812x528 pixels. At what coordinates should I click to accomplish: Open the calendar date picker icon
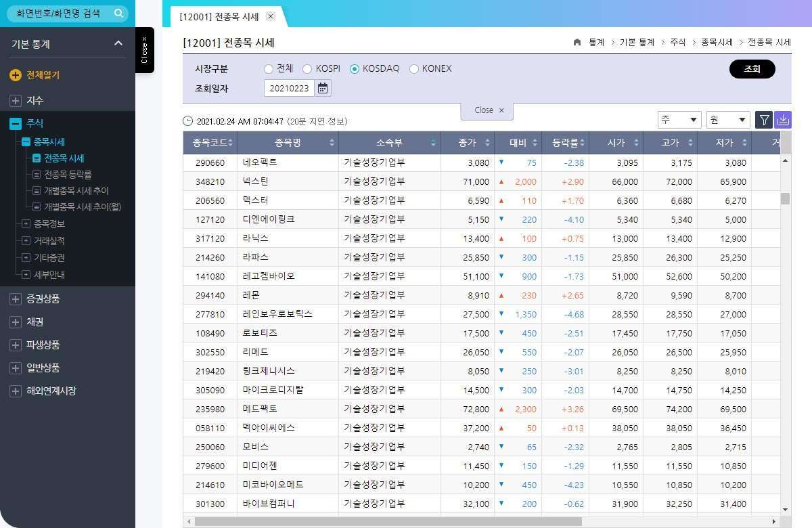pos(323,88)
